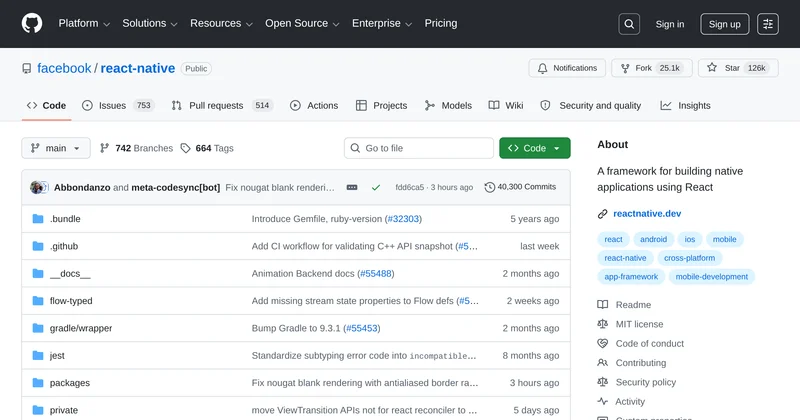Select the cross-platform topic tag
This screenshot has height=420, width=800.
click(688, 258)
